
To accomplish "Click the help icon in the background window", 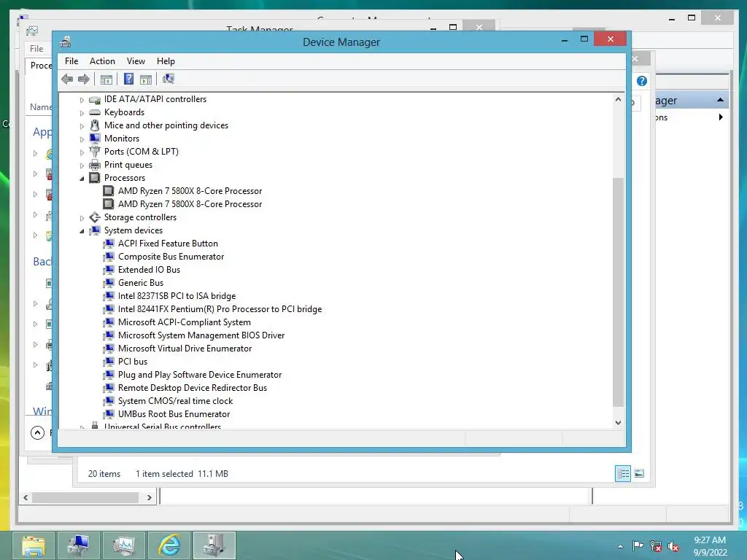I will (642, 81).
